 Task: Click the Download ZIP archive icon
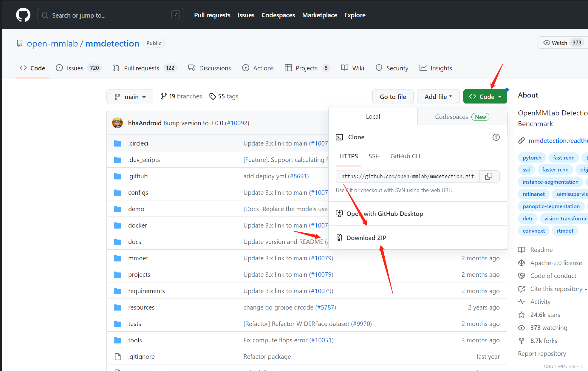(339, 237)
